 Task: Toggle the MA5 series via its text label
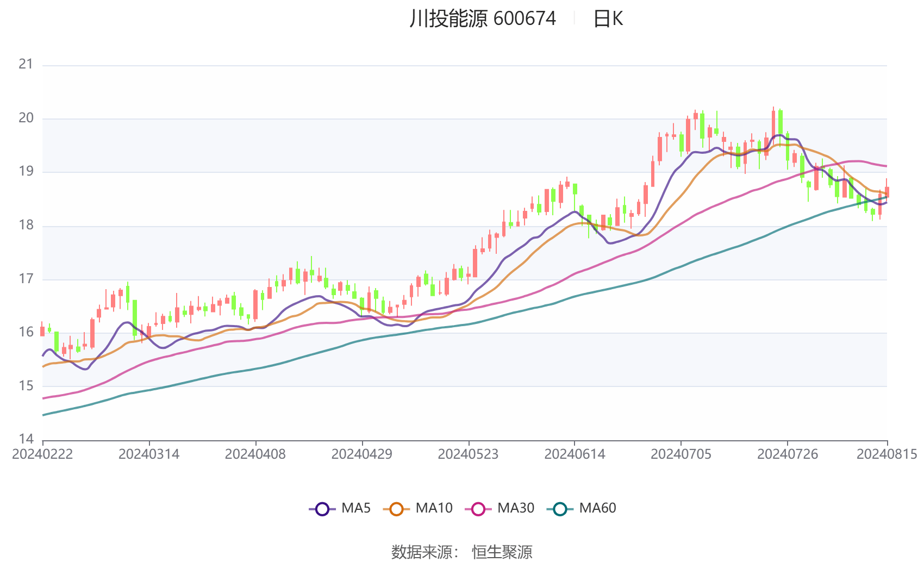356,508
